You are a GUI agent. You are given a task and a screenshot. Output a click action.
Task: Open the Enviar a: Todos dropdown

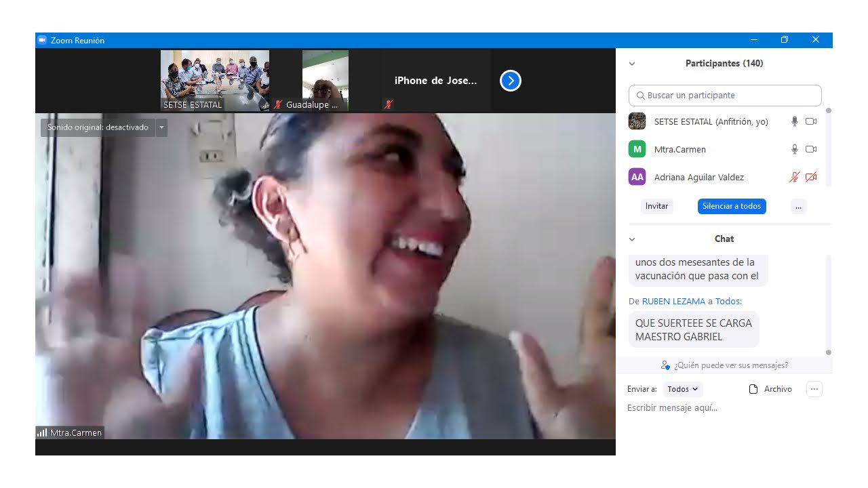pyautogui.click(x=682, y=389)
